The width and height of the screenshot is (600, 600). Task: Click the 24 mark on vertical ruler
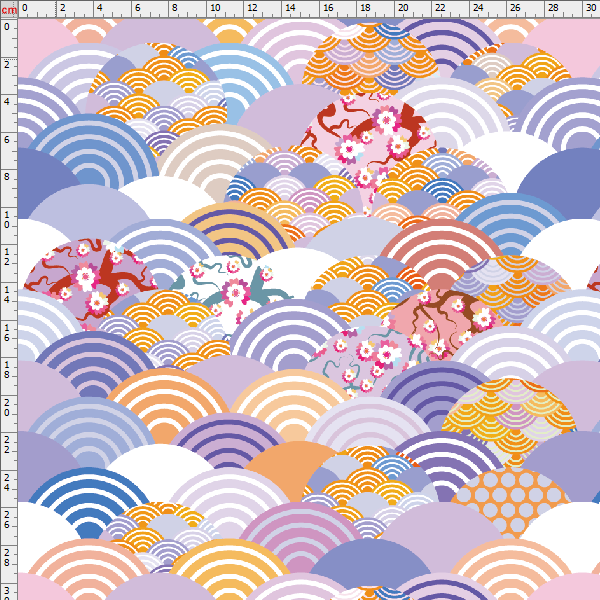click(7, 483)
